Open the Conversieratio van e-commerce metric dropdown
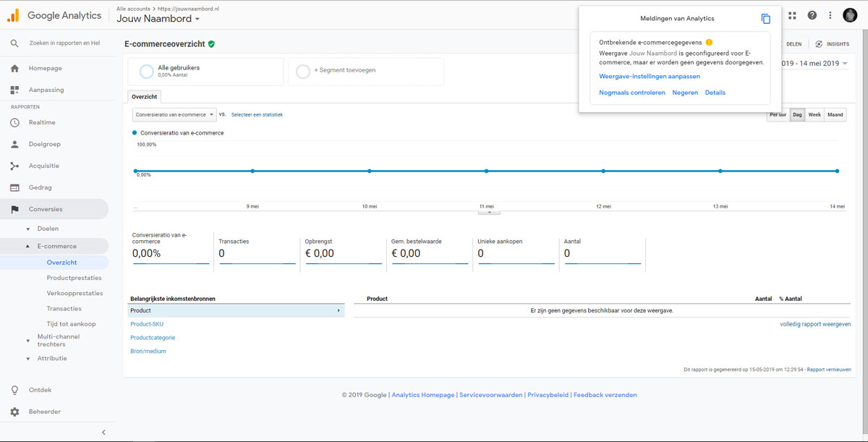Viewport: 868px width, 442px height. click(174, 114)
